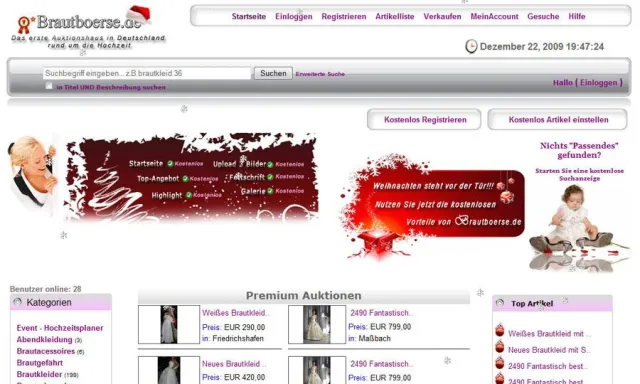The width and height of the screenshot is (640, 384).
Task: Click the Suchen button
Action: click(x=273, y=73)
